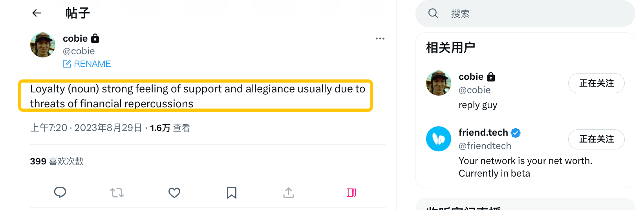644x210 pixels.
Task: Bookmark the post with the bookmark icon
Action: click(x=232, y=193)
